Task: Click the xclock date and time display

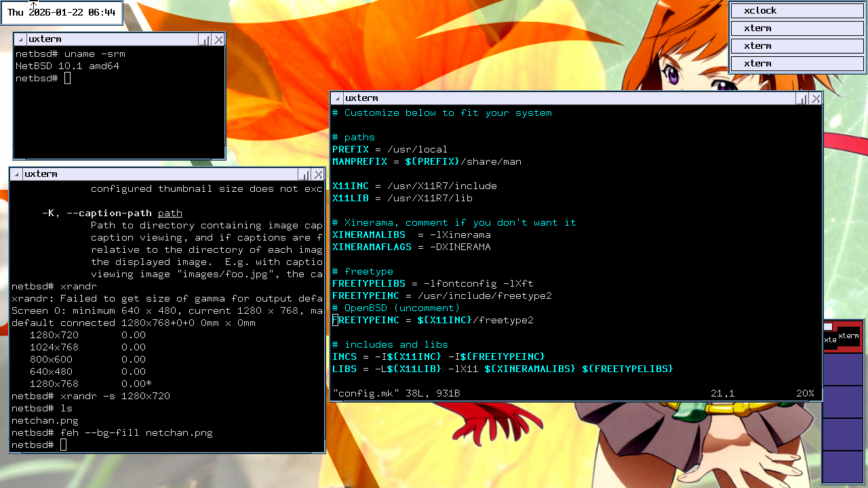Action: (x=62, y=12)
